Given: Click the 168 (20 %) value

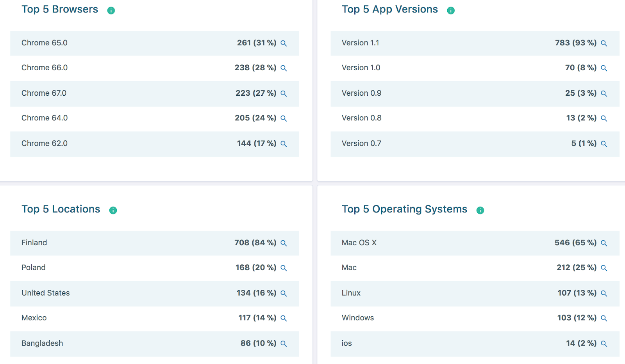Looking at the screenshot, I should coord(256,268).
